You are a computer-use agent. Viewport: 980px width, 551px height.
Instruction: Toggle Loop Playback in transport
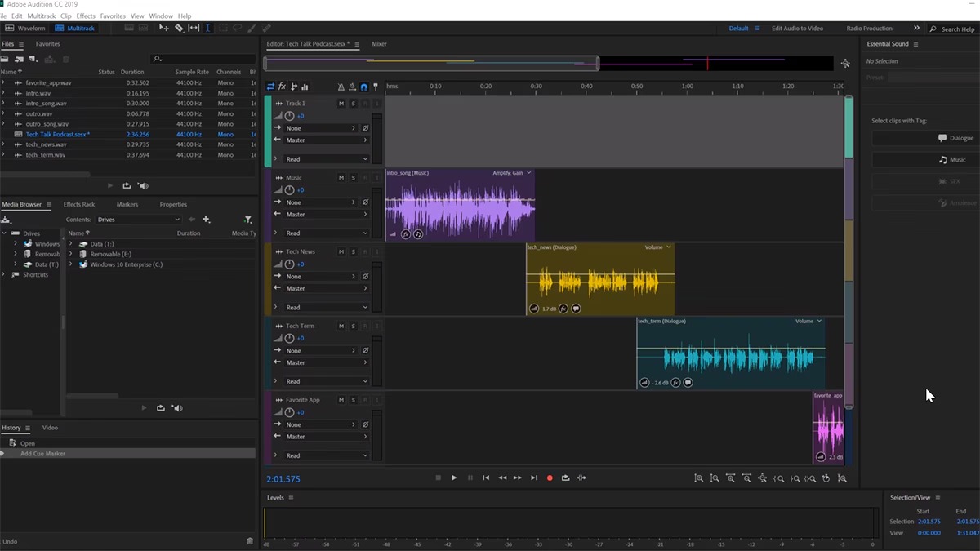tap(565, 478)
